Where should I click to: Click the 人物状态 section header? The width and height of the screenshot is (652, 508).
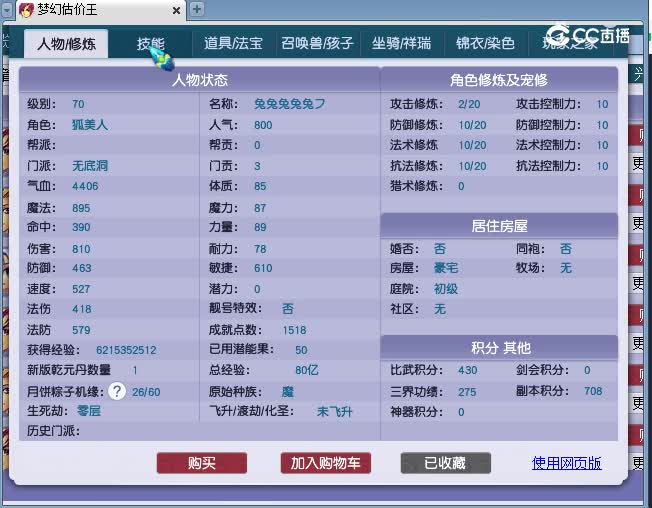click(x=200, y=79)
